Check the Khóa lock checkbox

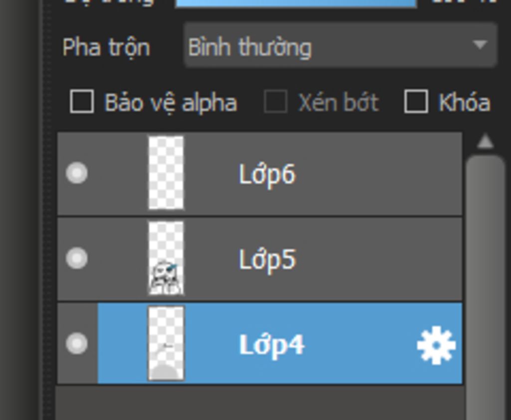click(416, 102)
